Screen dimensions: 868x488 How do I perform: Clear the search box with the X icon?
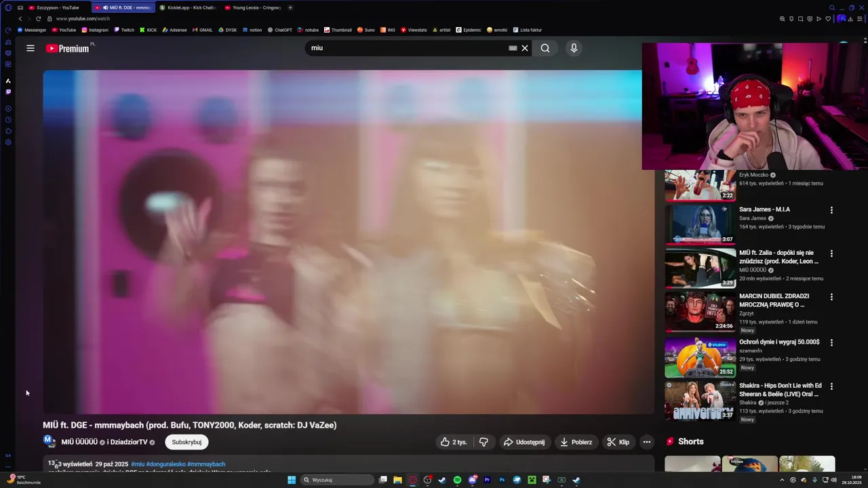[x=525, y=48]
